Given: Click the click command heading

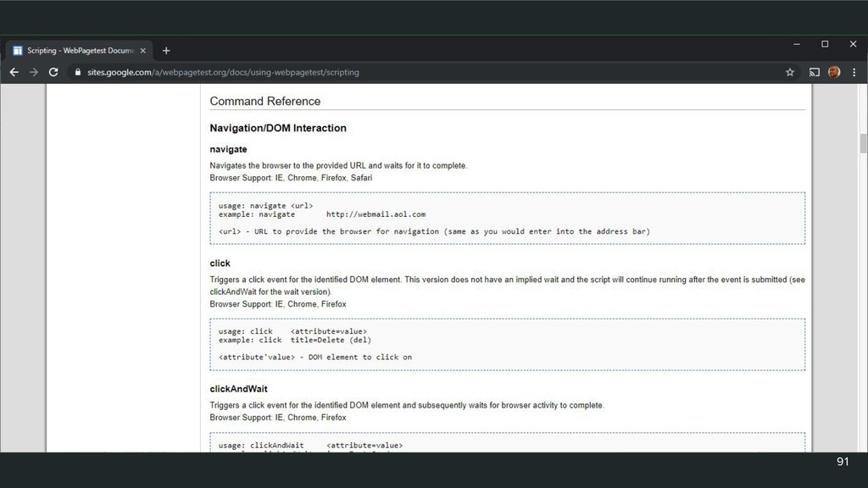Looking at the screenshot, I should point(220,263).
